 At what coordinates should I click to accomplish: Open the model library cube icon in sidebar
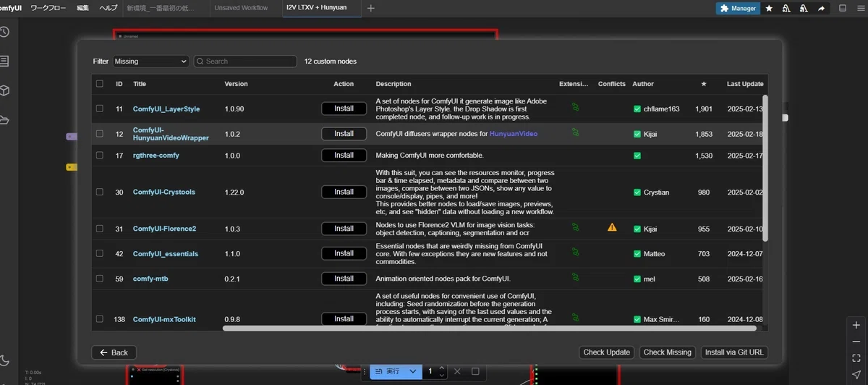(4, 90)
